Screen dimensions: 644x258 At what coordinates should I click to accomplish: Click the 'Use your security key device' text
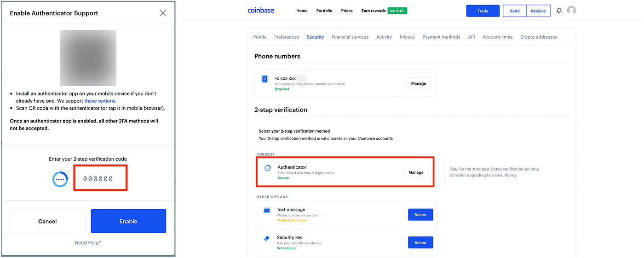click(x=299, y=243)
